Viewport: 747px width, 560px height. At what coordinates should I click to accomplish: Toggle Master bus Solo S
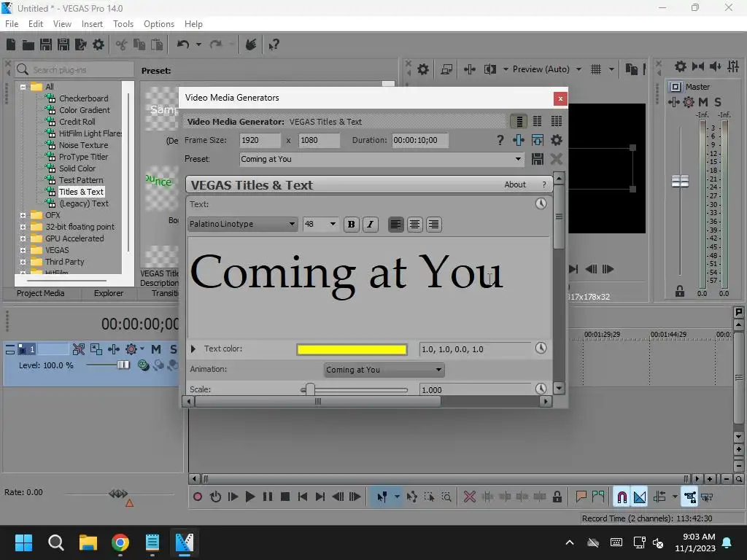(x=718, y=102)
